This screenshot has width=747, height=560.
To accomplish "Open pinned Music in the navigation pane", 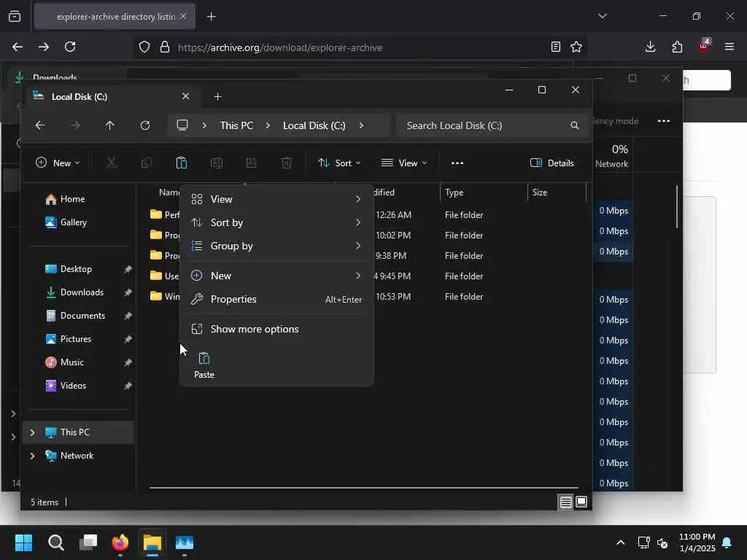I will [79, 362].
